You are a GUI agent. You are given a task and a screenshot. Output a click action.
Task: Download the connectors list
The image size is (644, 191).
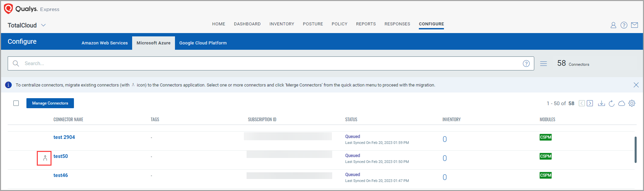[x=602, y=103]
